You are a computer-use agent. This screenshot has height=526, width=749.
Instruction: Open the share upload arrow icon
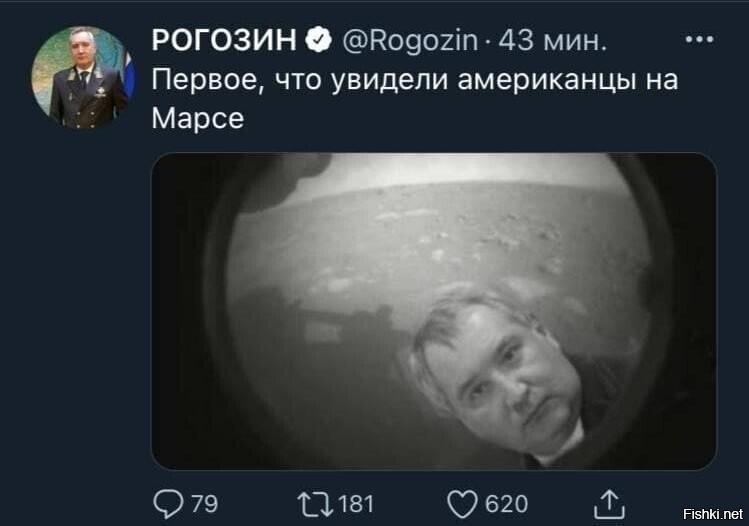pos(609,504)
